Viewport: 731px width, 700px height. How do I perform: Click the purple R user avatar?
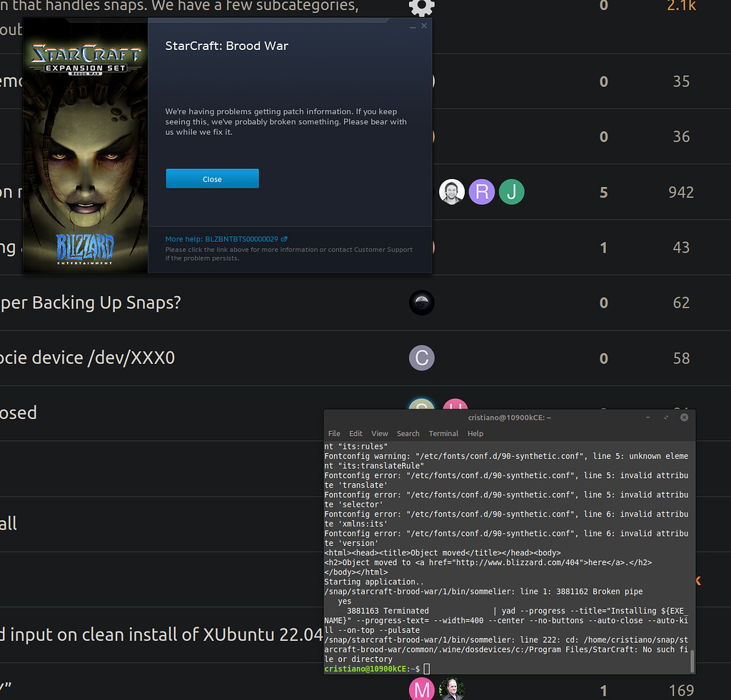(481, 192)
